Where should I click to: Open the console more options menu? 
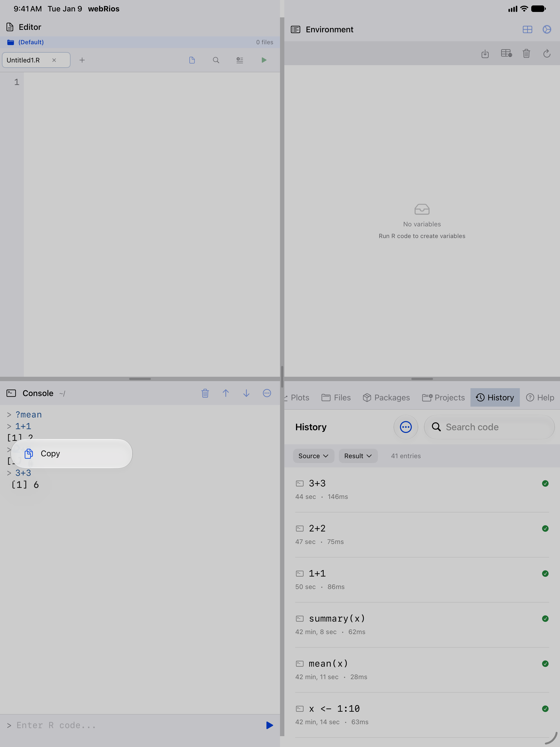[x=267, y=393]
